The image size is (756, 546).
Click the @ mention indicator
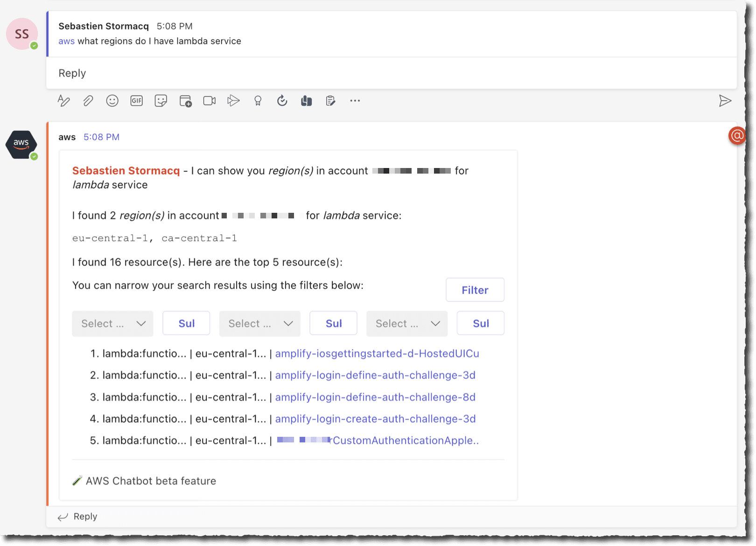click(x=737, y=135)
